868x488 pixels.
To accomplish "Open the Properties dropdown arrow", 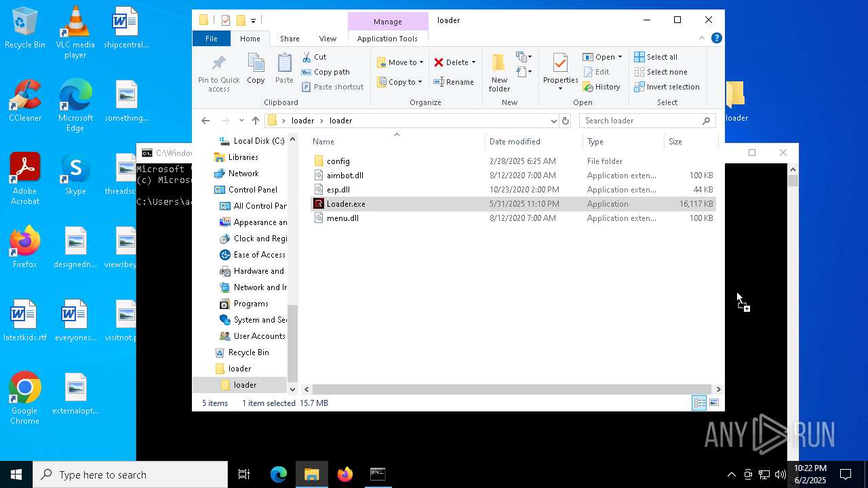I will (560, 89).
